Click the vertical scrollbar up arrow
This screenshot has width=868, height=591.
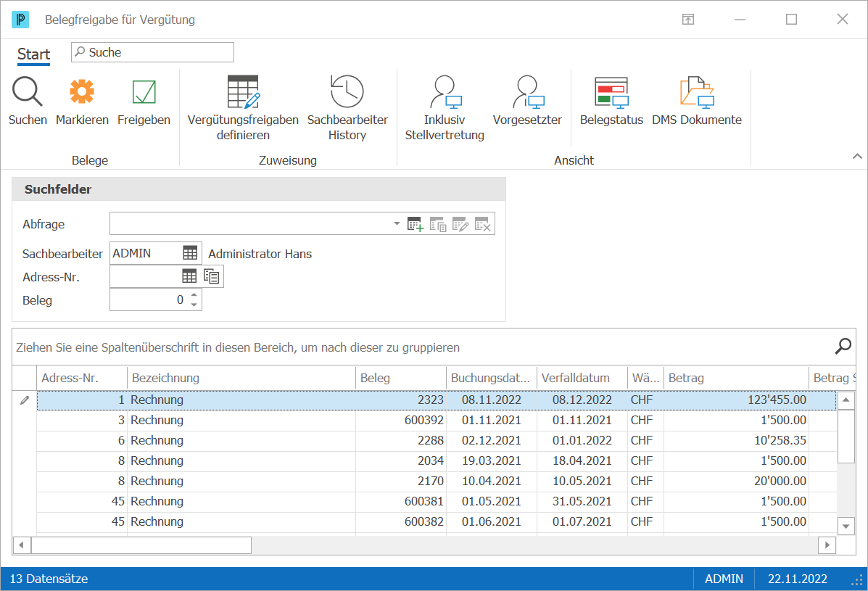pos(846,400)
